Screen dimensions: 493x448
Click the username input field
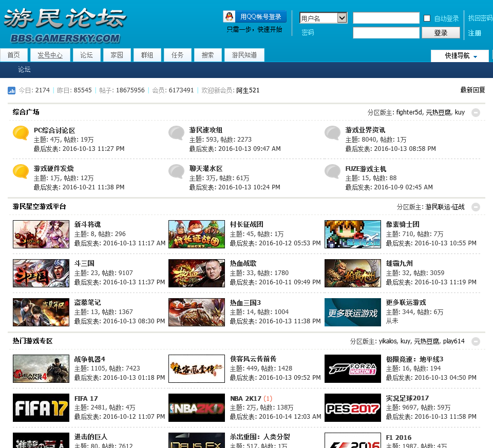[386, 18]
